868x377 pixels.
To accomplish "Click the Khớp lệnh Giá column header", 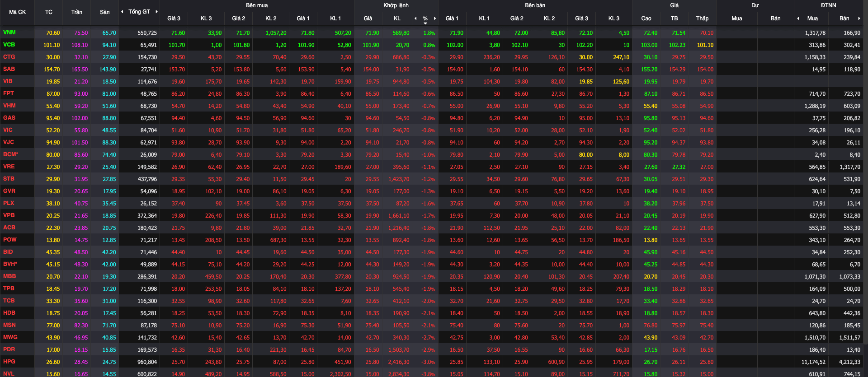I will click(368, 19).
